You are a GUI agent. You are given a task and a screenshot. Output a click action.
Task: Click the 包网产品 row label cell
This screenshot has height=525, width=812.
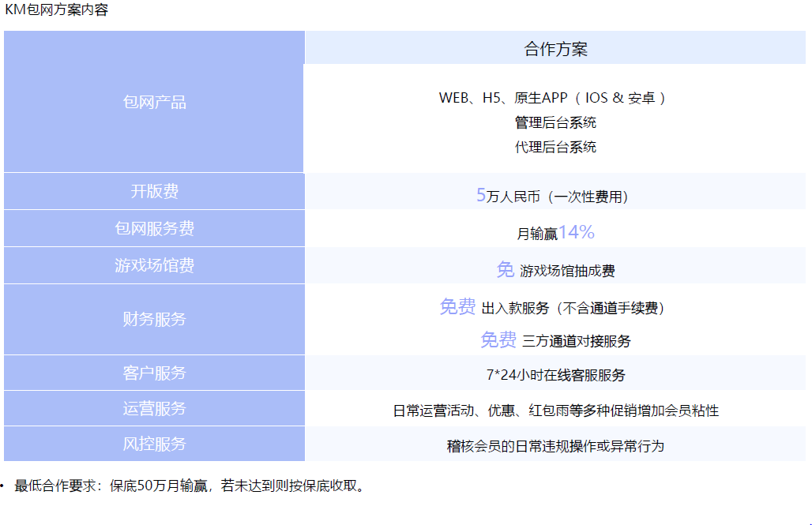pos(154,103)
